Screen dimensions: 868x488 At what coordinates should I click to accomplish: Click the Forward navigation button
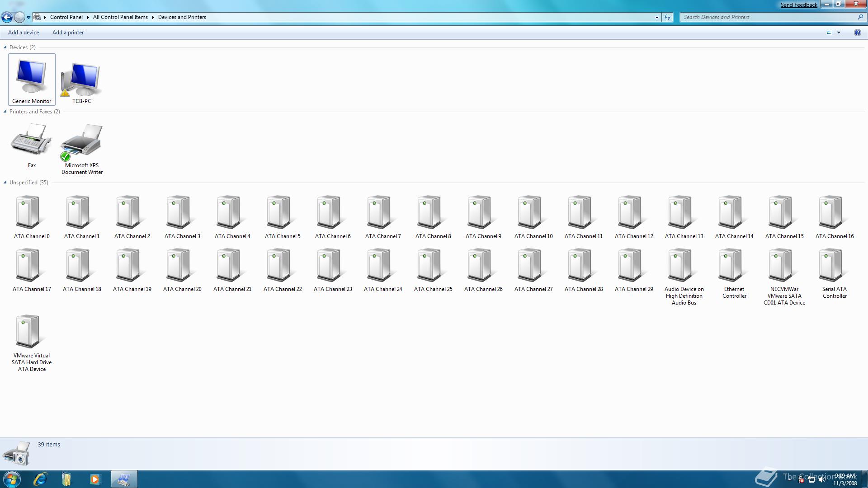tap(19, 17)
